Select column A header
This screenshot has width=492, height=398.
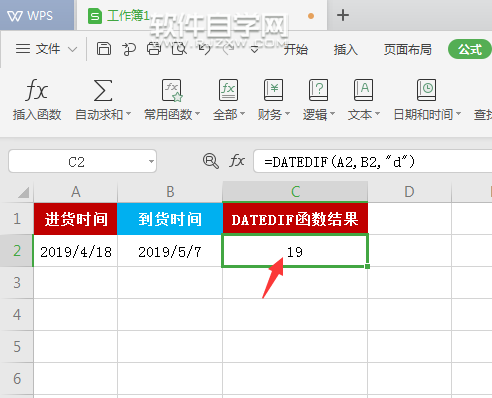[x=76, y=192]
